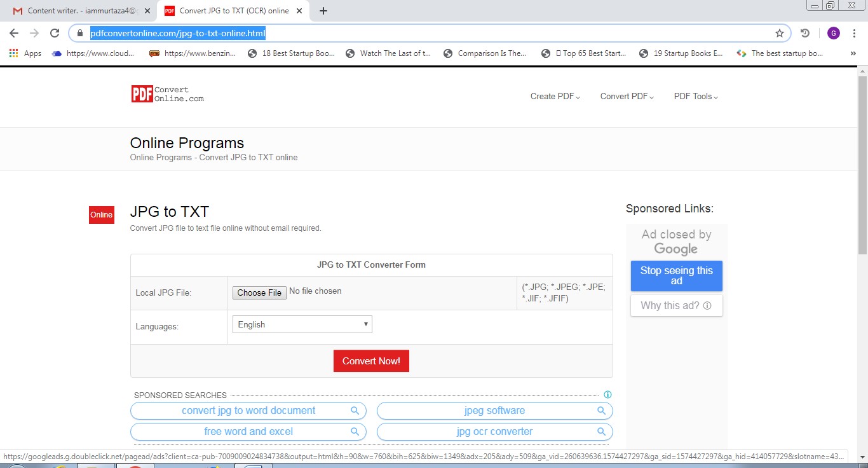This screenshot has height=468, width=868.
Task: Click the 'JPG to TXT' heading
Action: 170,212
